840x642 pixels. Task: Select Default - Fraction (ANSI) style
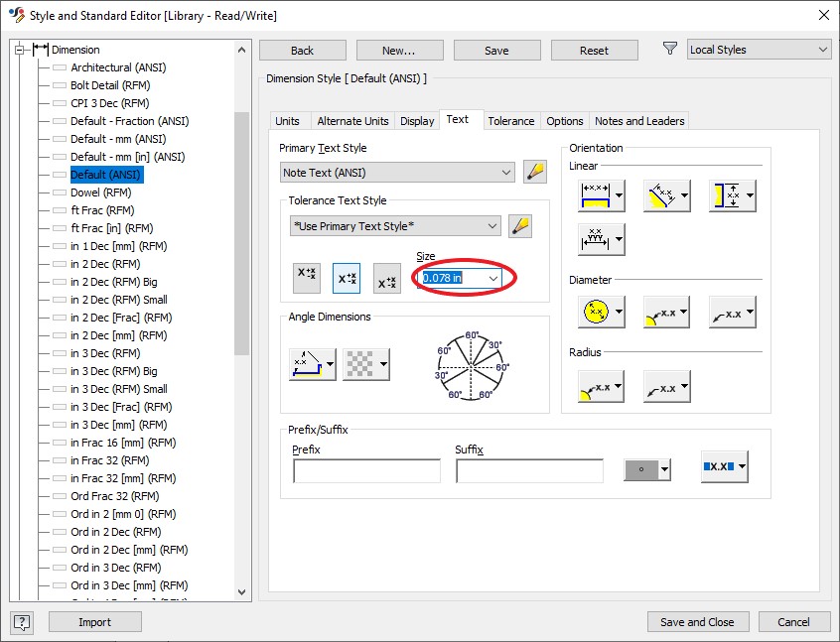click(x=130, y=121)
